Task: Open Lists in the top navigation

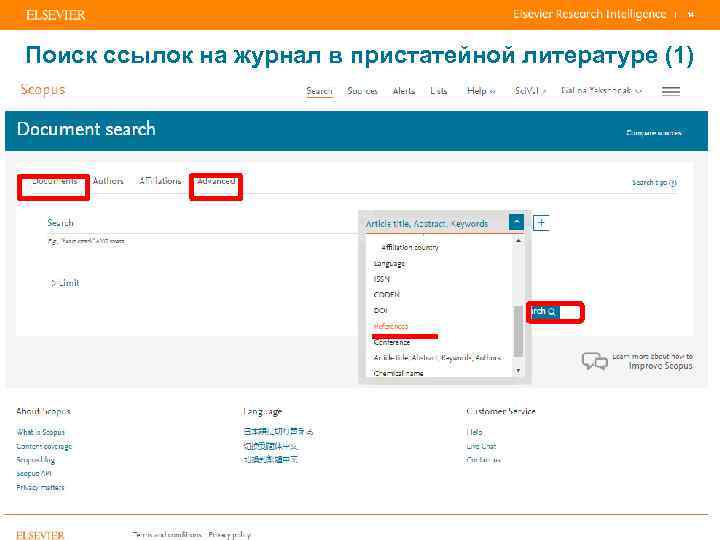Action: click(439, 91)
